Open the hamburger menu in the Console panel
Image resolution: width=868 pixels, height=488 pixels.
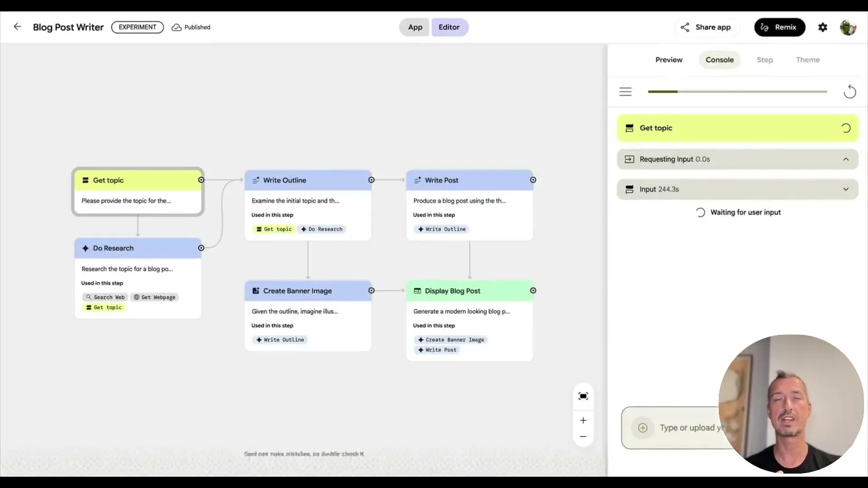[626, 91]
